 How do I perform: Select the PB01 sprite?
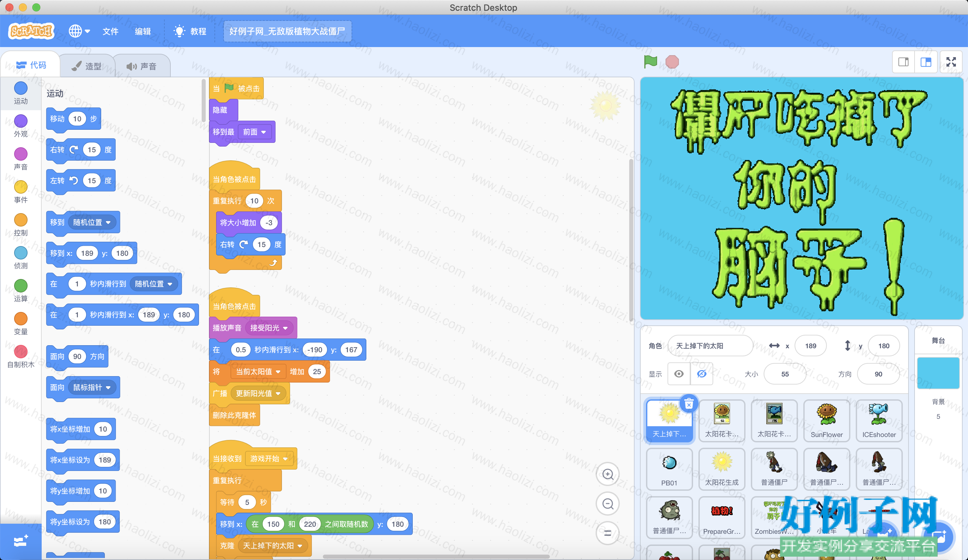click(670, 469)
